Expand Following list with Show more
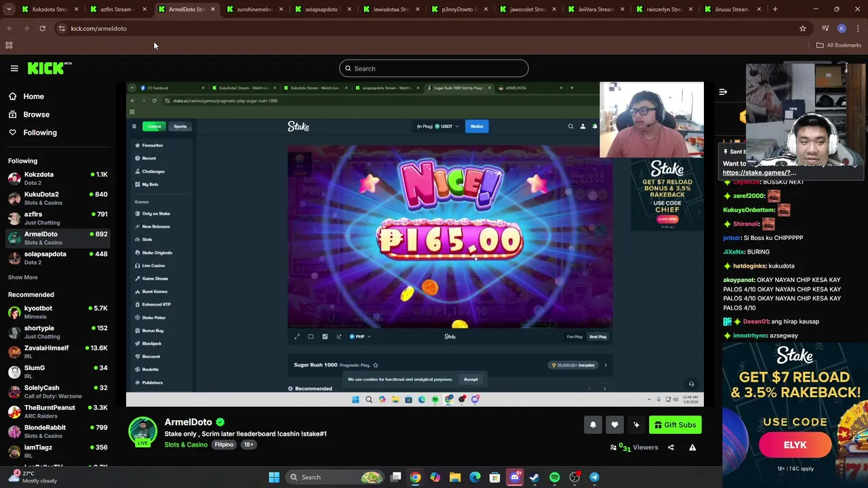This screenshot has width=868, height=488. point(22,277)
